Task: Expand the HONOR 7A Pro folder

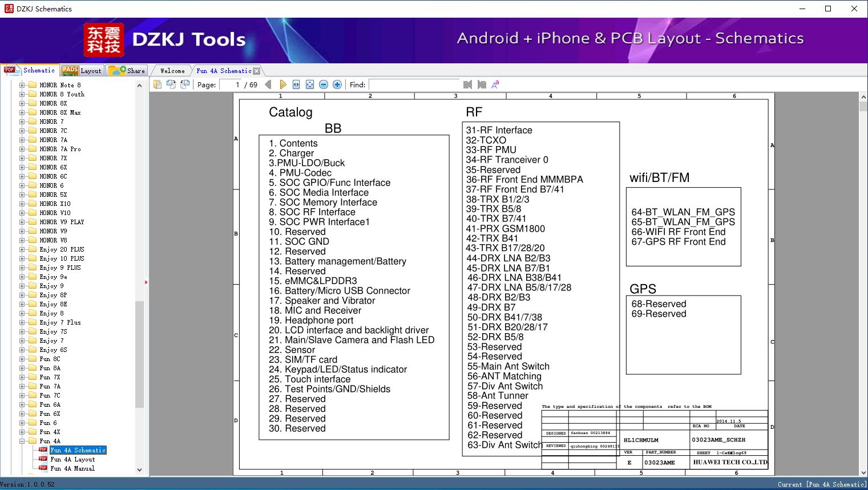Action: (22, 149)
